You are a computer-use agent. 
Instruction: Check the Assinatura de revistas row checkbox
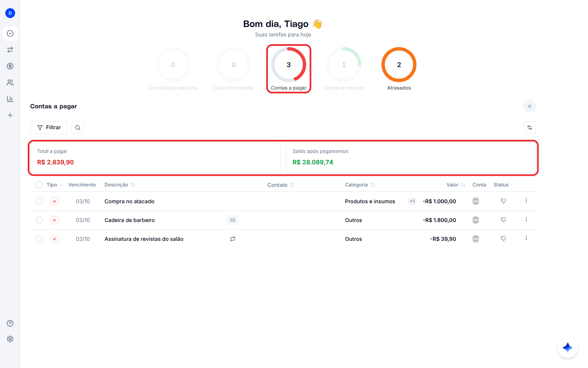39,239
